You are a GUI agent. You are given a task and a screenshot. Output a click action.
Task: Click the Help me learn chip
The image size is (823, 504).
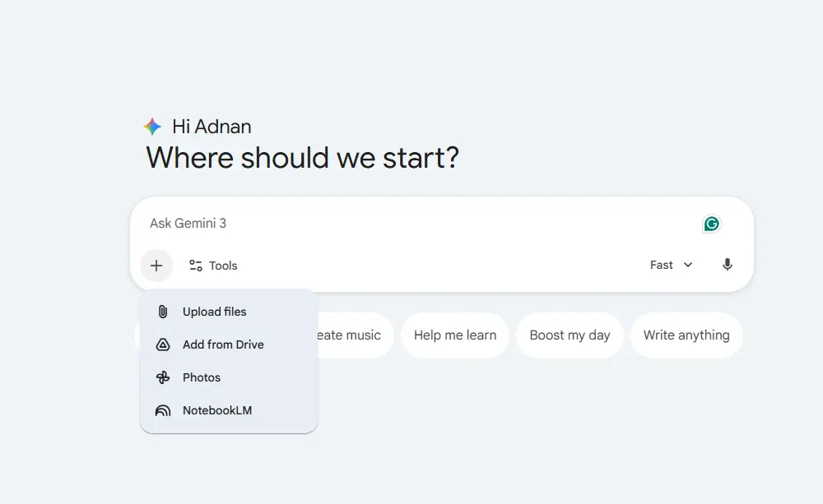point(455,335)
